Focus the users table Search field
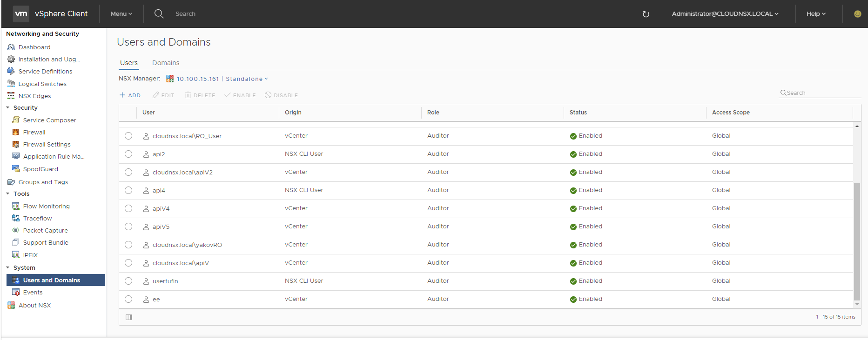The height and width of the screenshot is (340, 868). pyautogui.click(x=820, y=93)
